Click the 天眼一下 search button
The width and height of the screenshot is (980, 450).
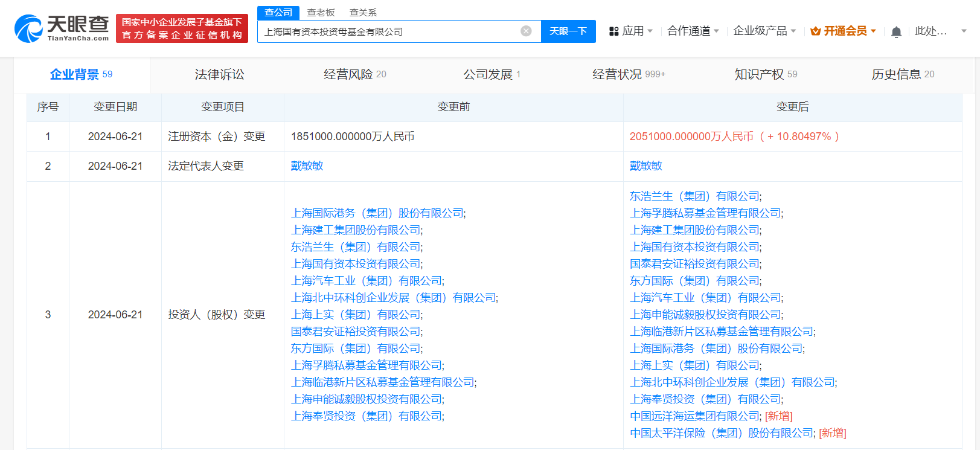point(568,31)
